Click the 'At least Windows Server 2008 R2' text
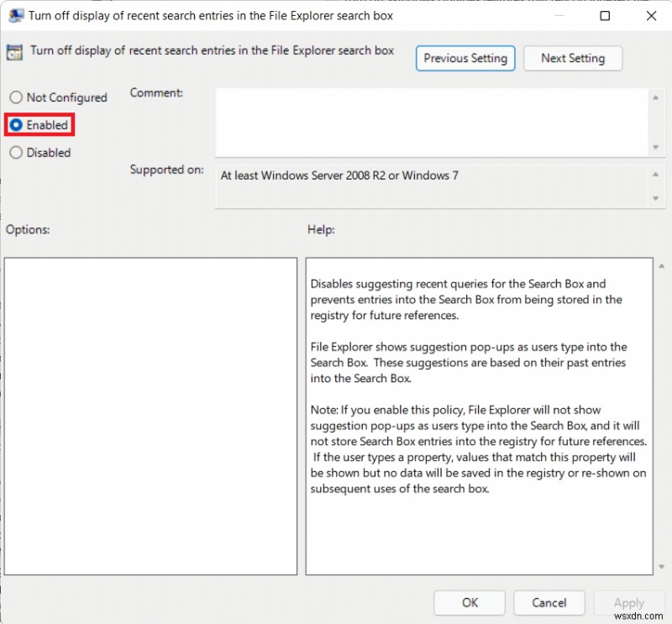This screenshot has height=624, width=672. tap(339, 176)
